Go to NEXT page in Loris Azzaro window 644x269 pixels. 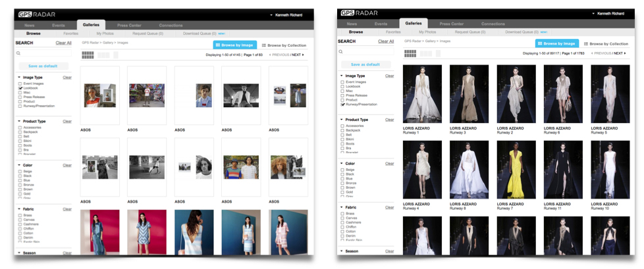click(x=620, y=53)
